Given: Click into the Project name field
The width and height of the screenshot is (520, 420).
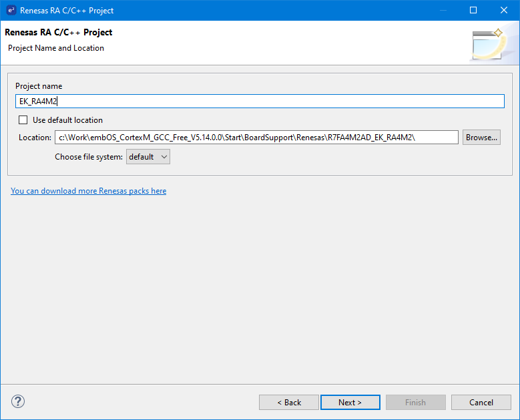Looking at the screenshot, I should [260, 101].
